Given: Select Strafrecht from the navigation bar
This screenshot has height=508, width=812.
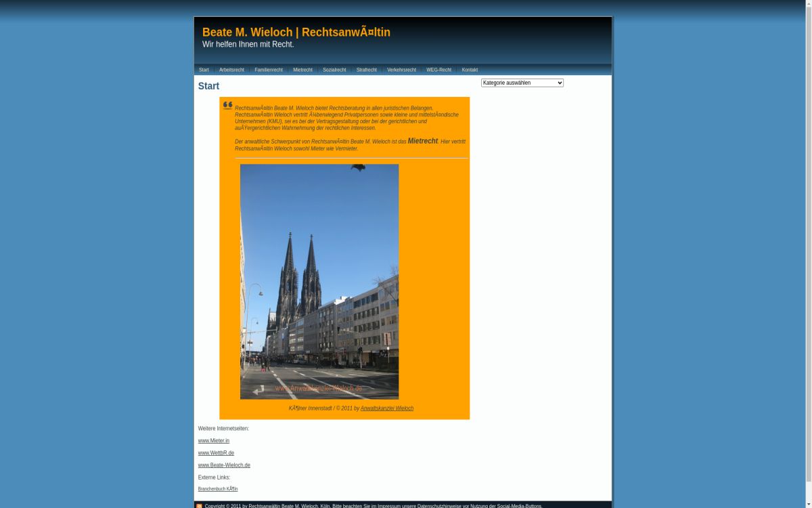Looking at the screenshot, I should (x=366, y=70).
